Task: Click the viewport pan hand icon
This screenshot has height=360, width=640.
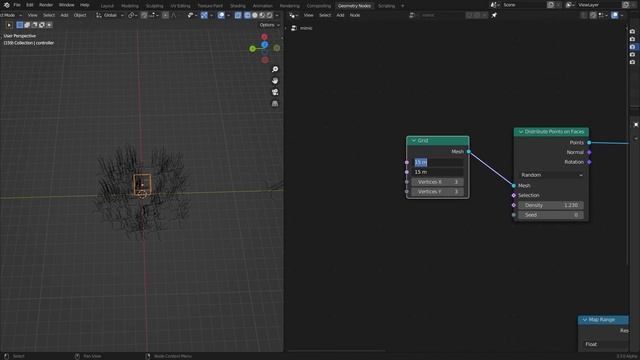Action: [275, 81]
